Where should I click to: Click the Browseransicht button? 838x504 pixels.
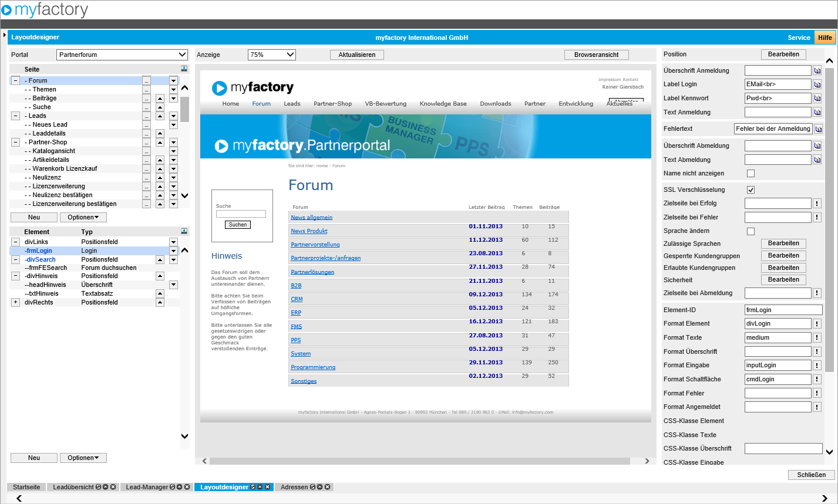[x=597, y=55]
